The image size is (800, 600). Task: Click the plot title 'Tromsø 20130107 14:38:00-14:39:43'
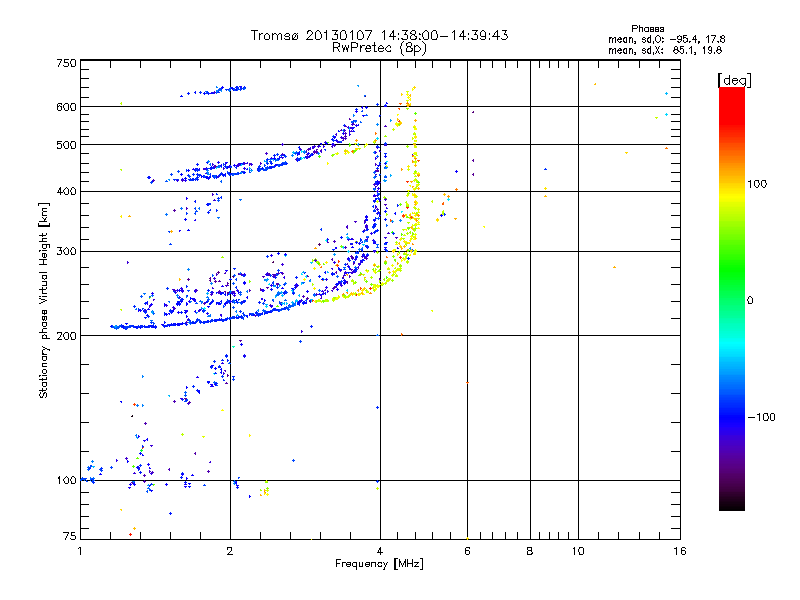379,35
